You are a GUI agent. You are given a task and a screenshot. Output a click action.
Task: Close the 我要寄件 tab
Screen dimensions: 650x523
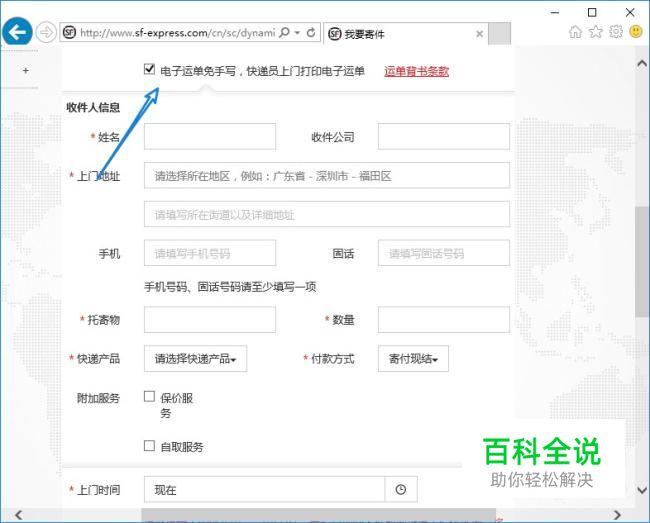click(x=479, y=34)
